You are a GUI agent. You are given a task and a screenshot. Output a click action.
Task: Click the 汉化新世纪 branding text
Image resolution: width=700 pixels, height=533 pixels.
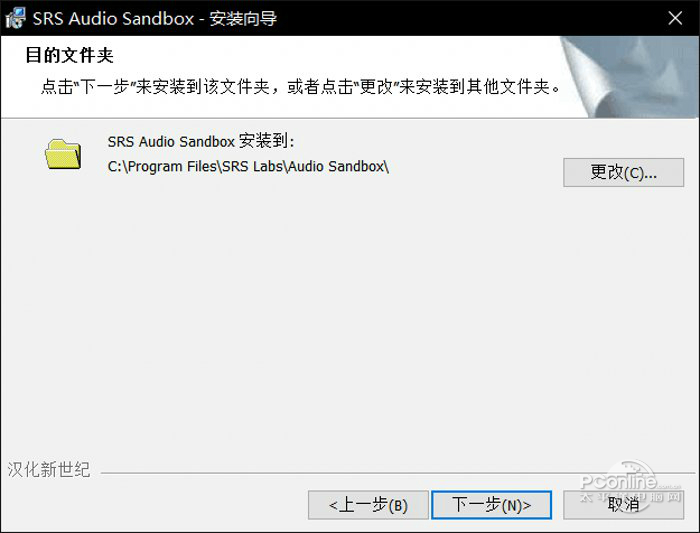click(49, 470)
